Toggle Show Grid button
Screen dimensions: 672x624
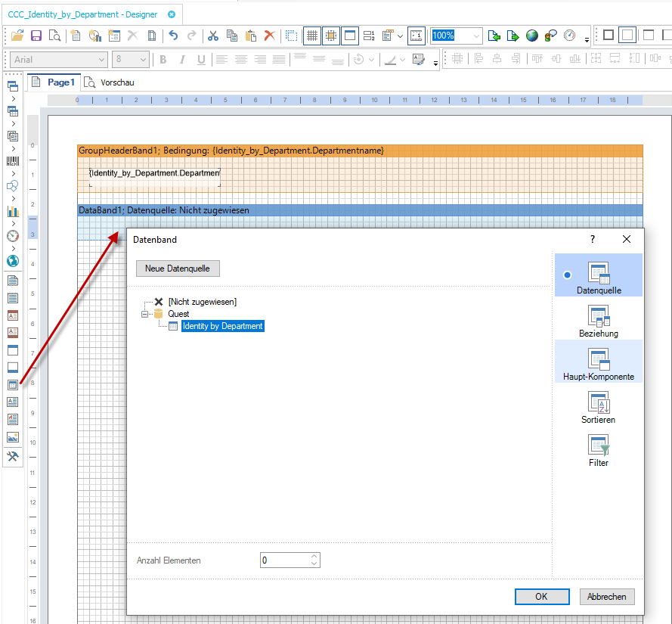click(312, 36)
